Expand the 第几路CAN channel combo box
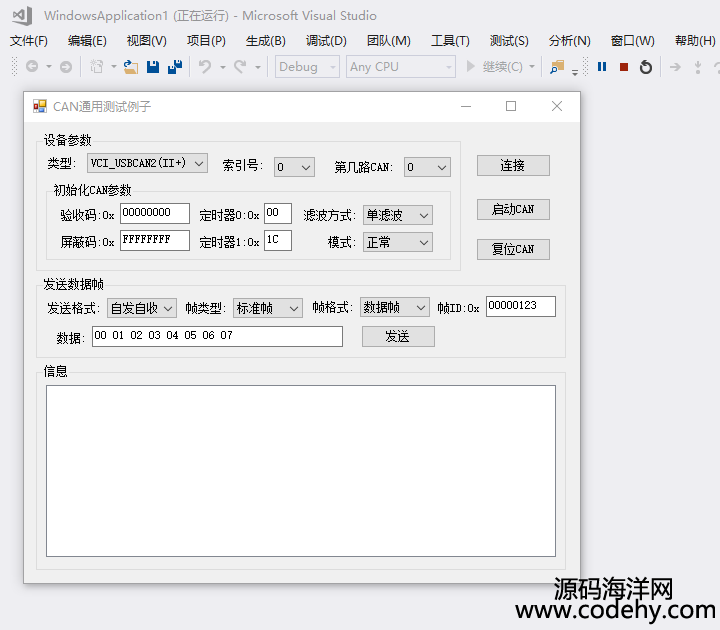 427,168
